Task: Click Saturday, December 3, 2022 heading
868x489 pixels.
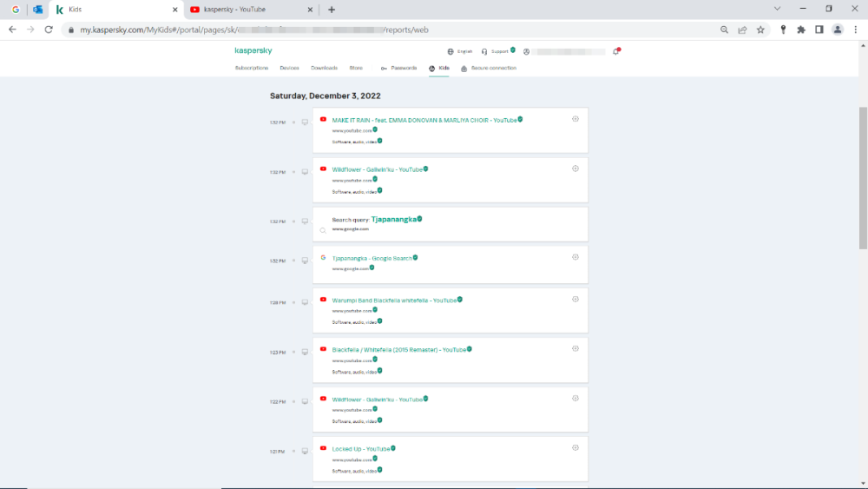Action: click(325, 96)
